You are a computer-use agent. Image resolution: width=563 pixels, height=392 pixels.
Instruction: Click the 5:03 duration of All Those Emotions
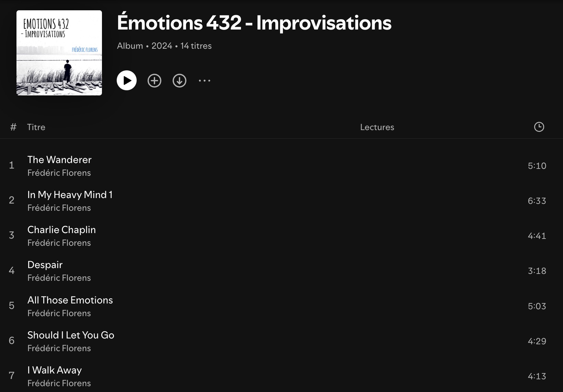pyautogui.click(x=537, y=306)
